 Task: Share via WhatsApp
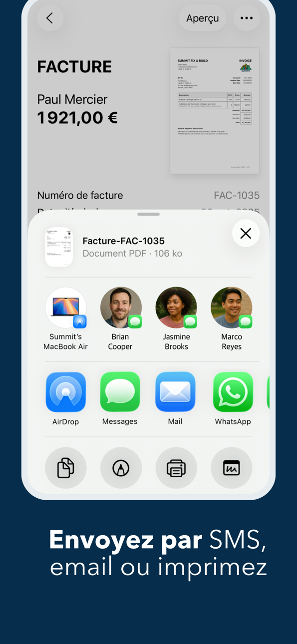233,392
